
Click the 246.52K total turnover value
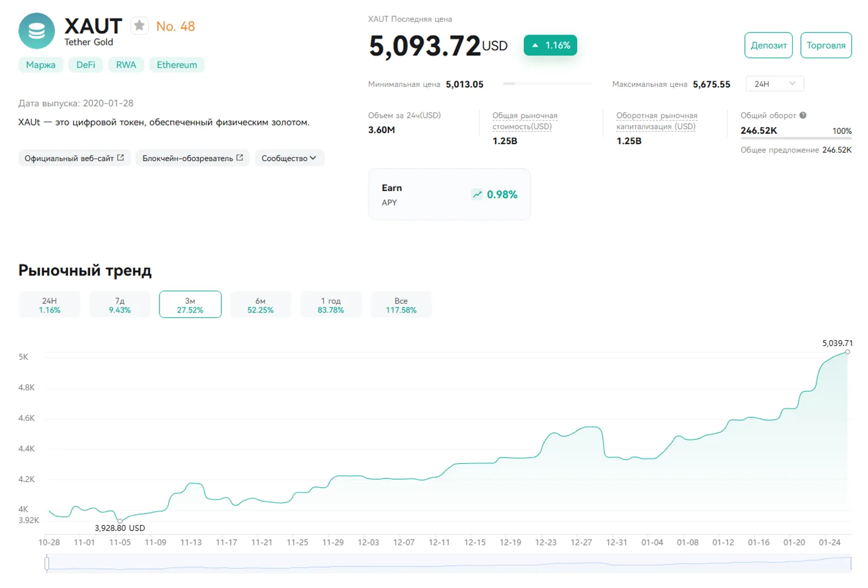tap(758, 130)
